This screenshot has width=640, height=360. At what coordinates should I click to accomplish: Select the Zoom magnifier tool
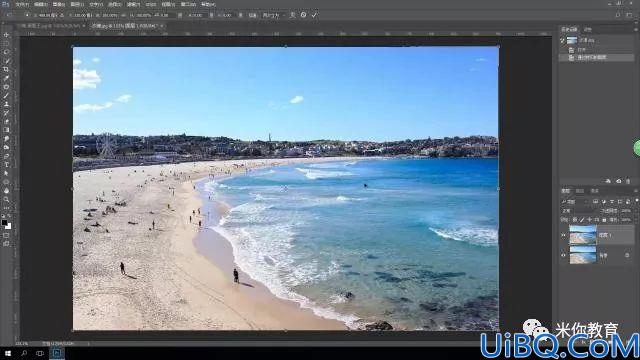[6, 200]
